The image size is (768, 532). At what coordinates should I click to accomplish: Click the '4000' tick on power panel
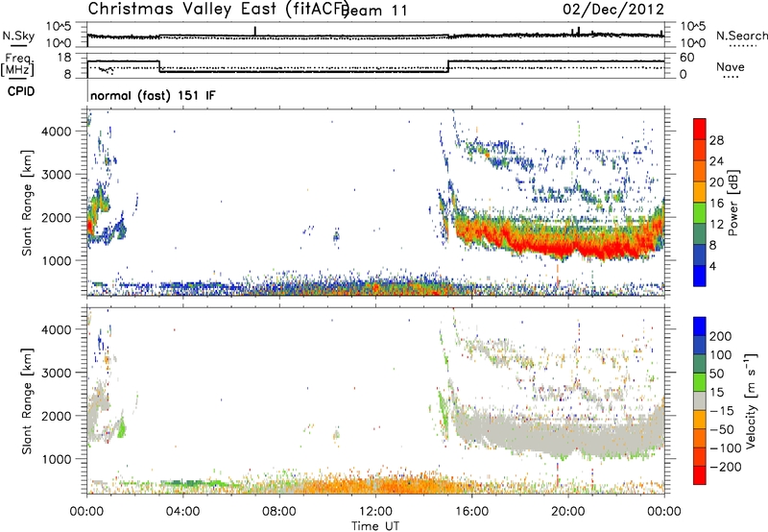57,132
